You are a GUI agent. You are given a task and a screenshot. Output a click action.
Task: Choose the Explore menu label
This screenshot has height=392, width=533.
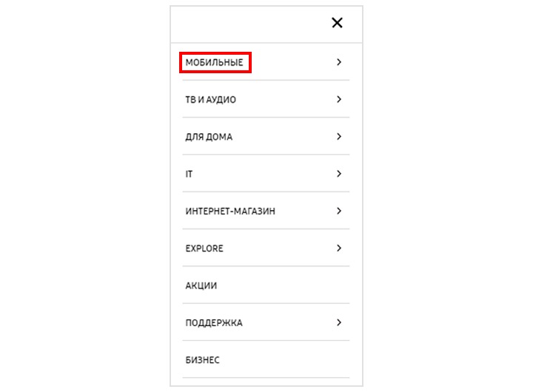[x=204, y=249]
